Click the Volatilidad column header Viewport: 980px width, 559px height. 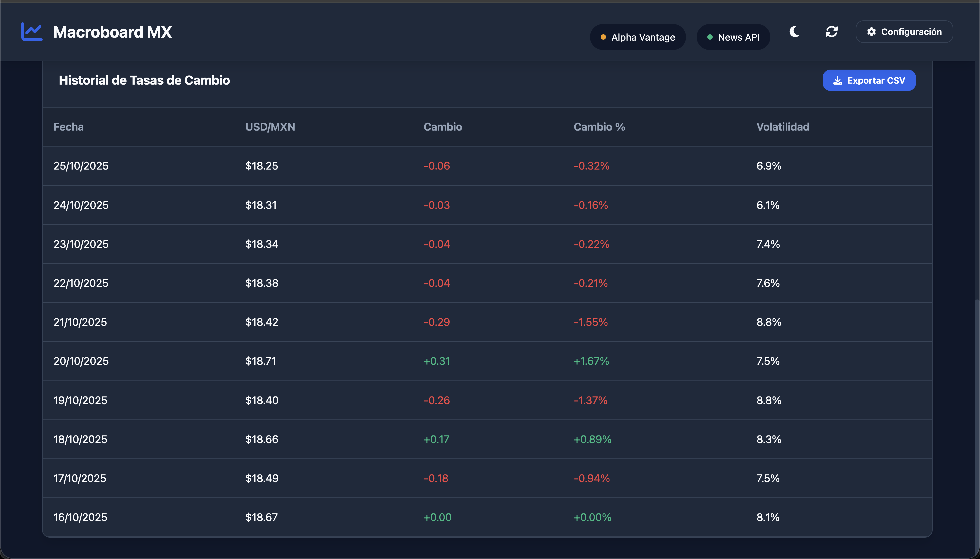click(783, 127)
